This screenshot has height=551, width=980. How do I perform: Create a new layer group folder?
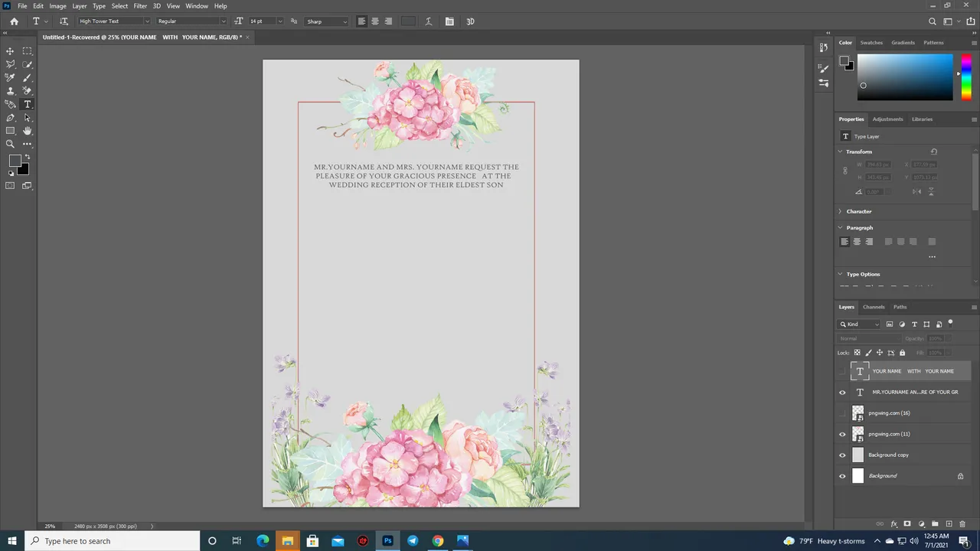935,524
